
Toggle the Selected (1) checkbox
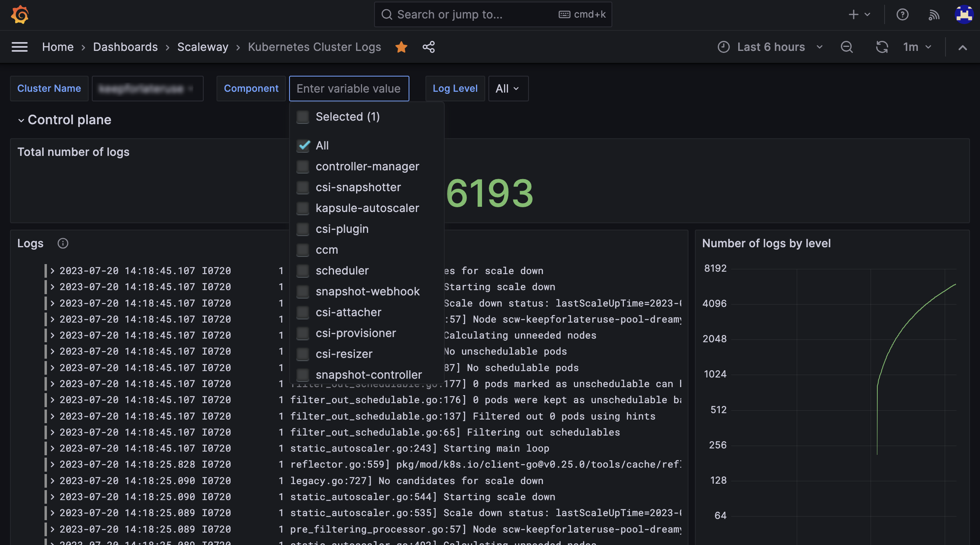(303, 117)
